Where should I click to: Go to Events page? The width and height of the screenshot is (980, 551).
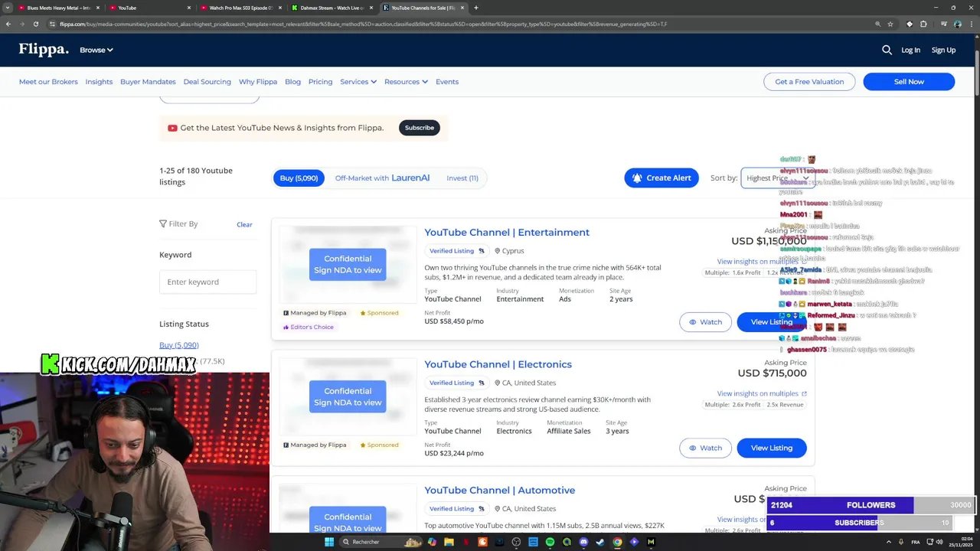(447, 82)
